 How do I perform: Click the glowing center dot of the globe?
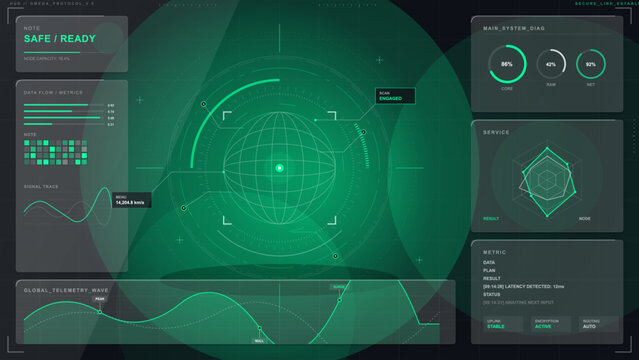[x=280, y=168]
